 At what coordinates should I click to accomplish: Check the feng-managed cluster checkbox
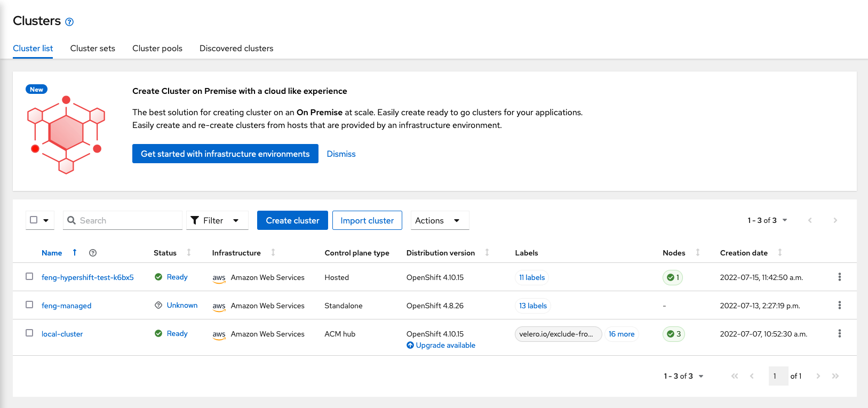(29, 305)
